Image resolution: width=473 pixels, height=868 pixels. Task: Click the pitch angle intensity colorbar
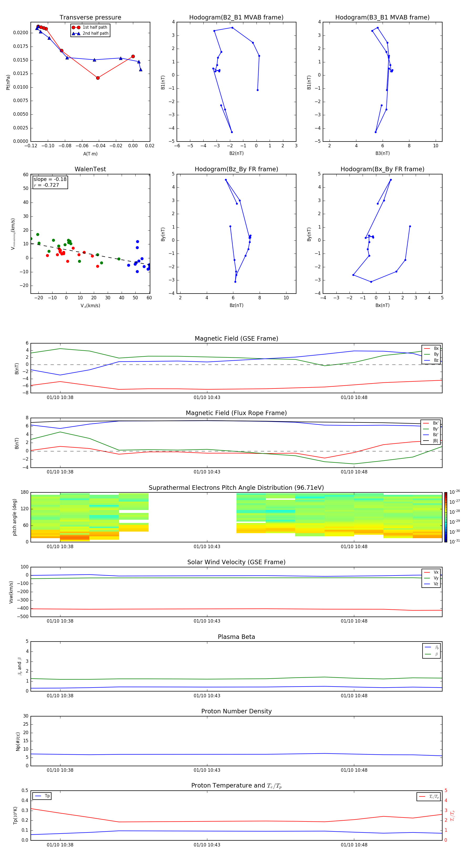(x=446, y=517)
